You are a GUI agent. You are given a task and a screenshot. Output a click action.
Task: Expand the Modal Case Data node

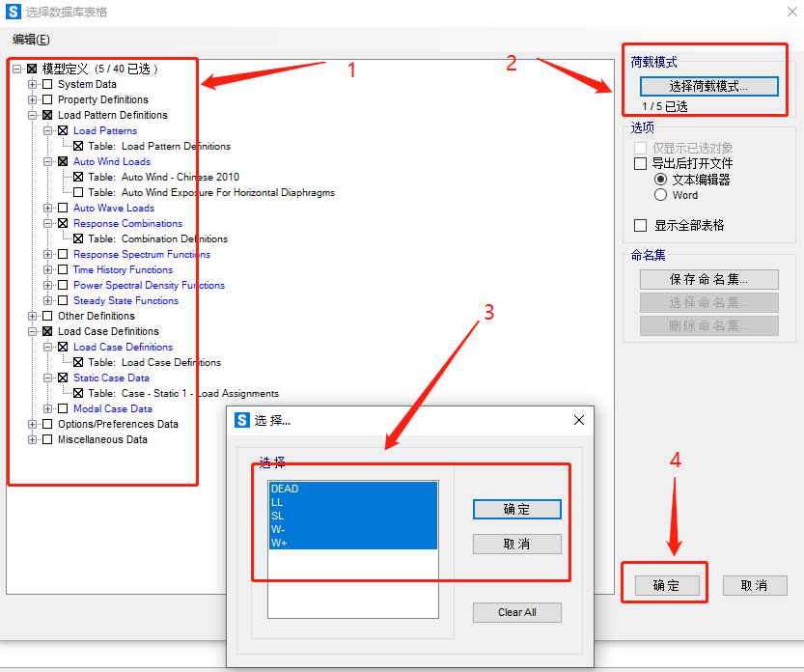(47, 408)
